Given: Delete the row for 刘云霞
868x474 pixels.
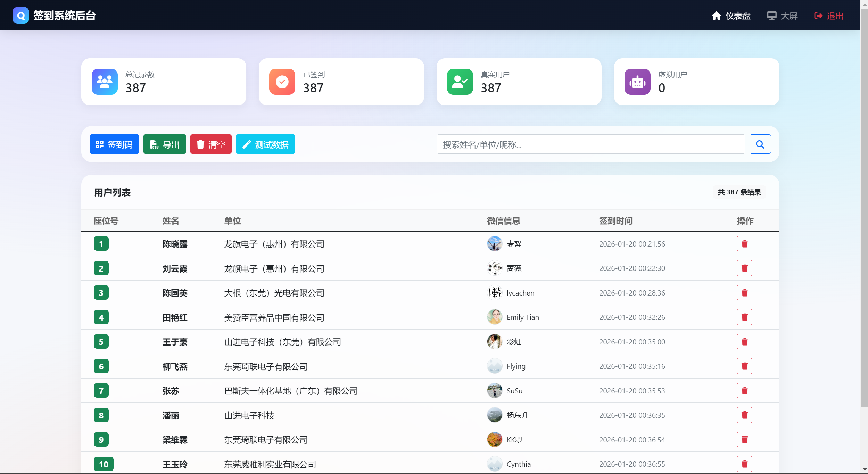Looking at the screenshot, I should [x=744, y=268].
